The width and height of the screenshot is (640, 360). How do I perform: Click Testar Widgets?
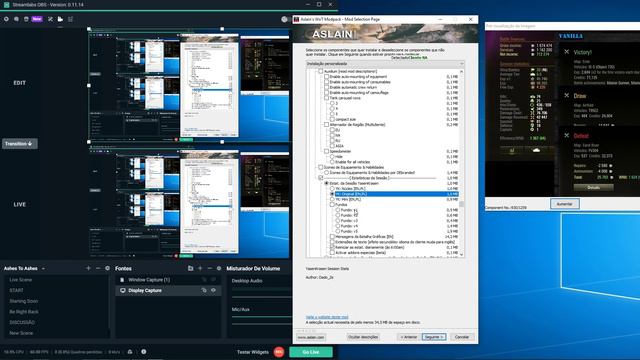tap(253, 352)
